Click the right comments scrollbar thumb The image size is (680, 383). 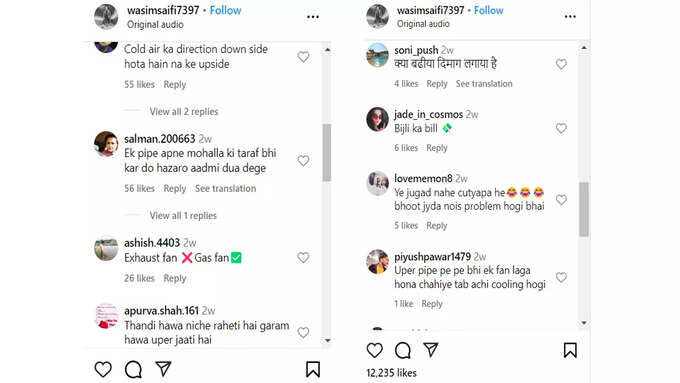point(584,209)
